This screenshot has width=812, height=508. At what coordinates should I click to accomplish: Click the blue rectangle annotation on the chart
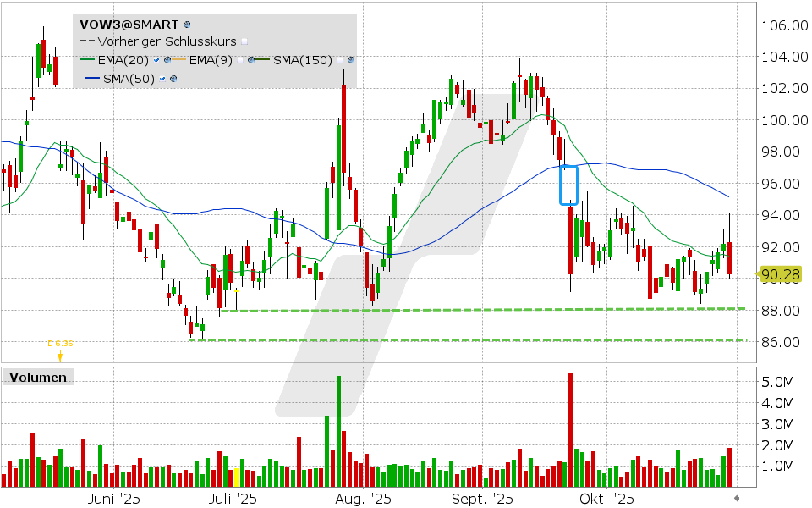coord(568,185)
